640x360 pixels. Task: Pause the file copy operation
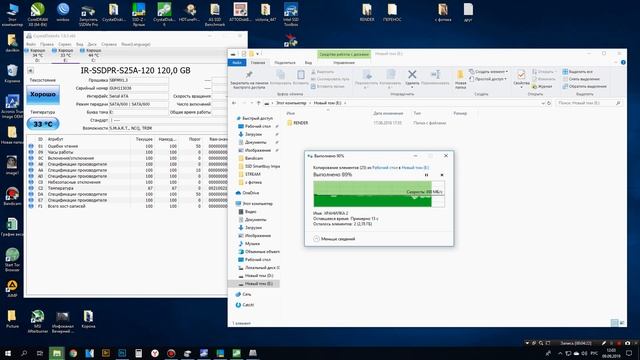427,175
